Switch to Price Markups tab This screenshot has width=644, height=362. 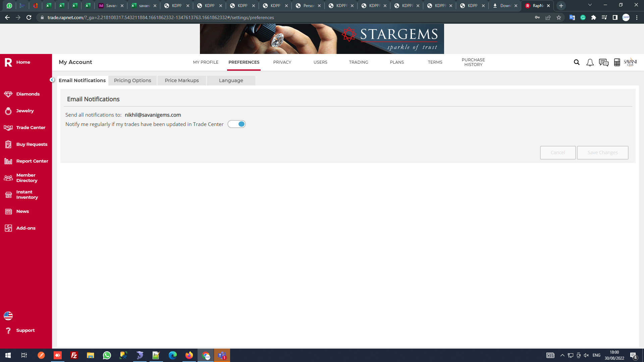(182, 80)
